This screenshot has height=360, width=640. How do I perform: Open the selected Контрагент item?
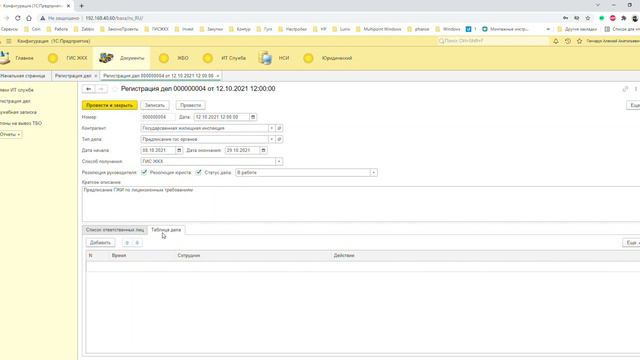click(x=279, y=128)
